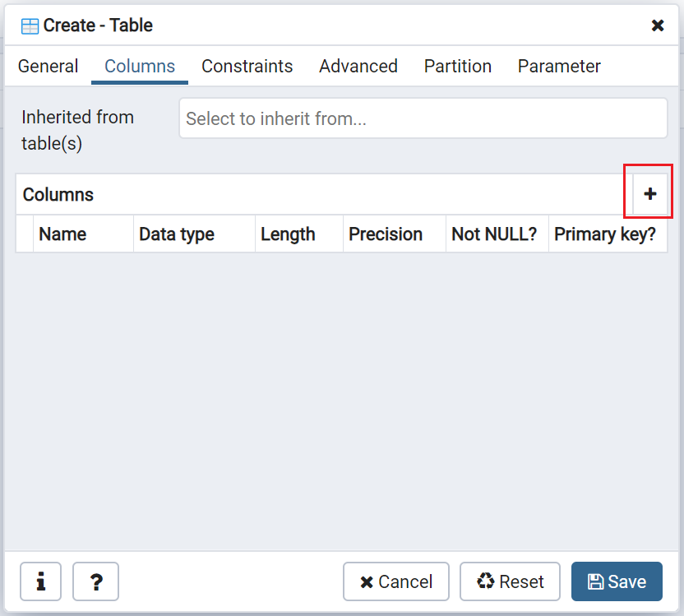Click the Primary key? column header

click(x=605, y=234)
